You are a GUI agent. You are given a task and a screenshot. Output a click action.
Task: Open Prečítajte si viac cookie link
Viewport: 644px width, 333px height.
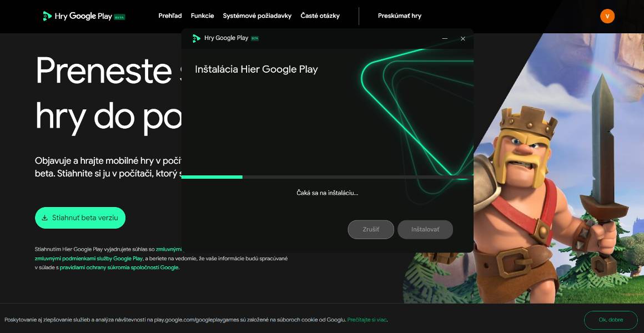(367, 320)
